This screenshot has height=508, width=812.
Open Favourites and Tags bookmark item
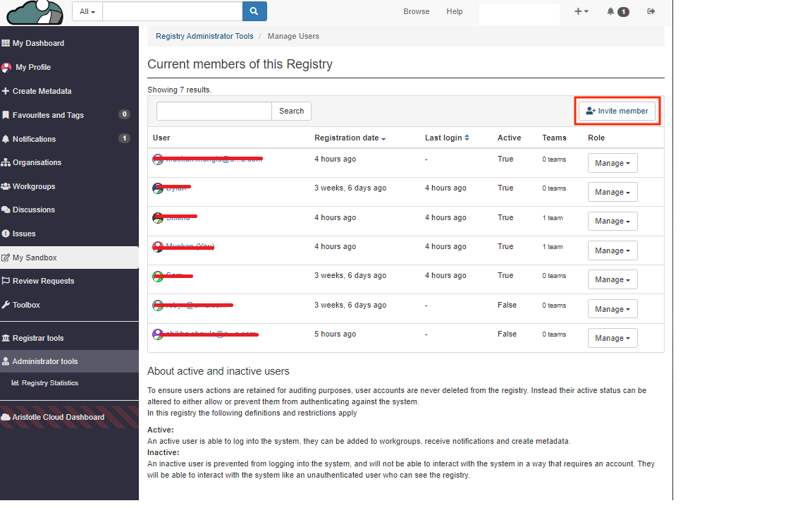[48, 115]
